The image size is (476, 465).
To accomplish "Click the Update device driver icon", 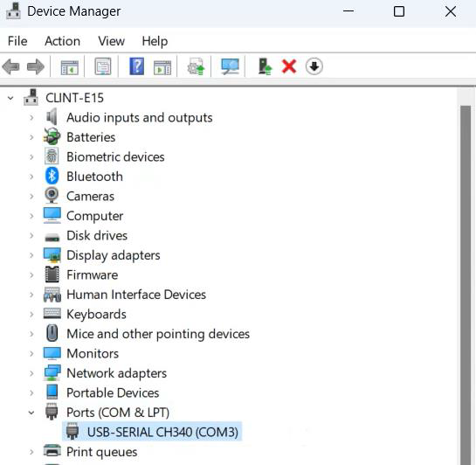I will pos(196,66).
